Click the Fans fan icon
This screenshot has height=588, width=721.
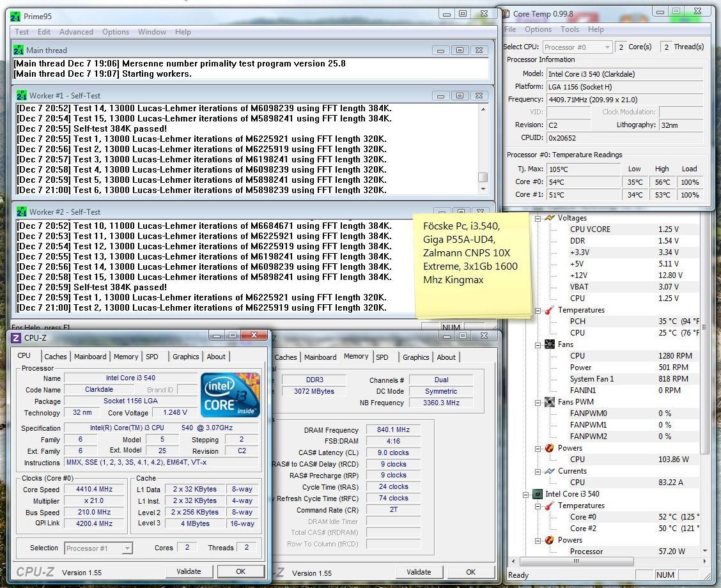(550, 344)
